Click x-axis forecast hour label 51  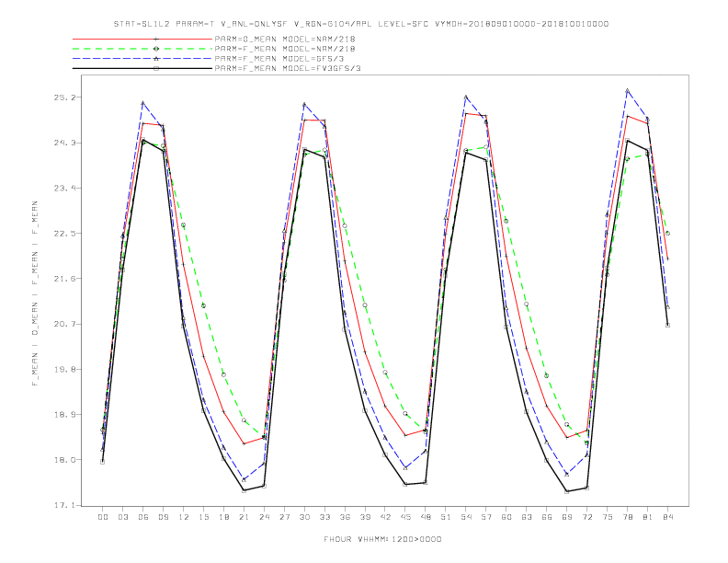pos(446,517)
